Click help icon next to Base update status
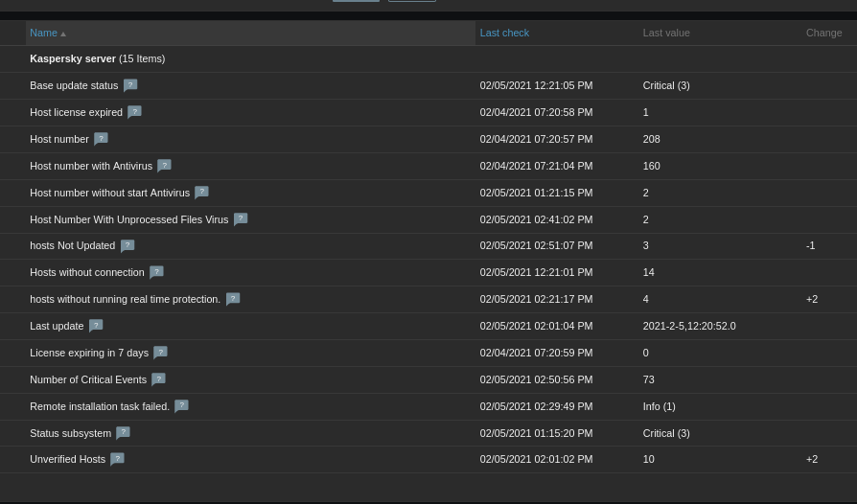 coord(130,85)
